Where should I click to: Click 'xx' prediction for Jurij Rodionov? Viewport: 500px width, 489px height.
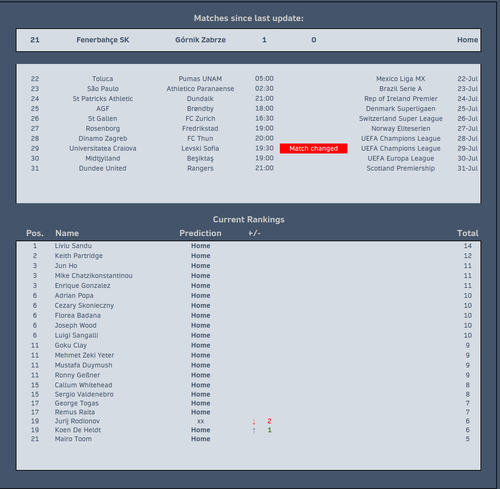(x=200, y=422)
